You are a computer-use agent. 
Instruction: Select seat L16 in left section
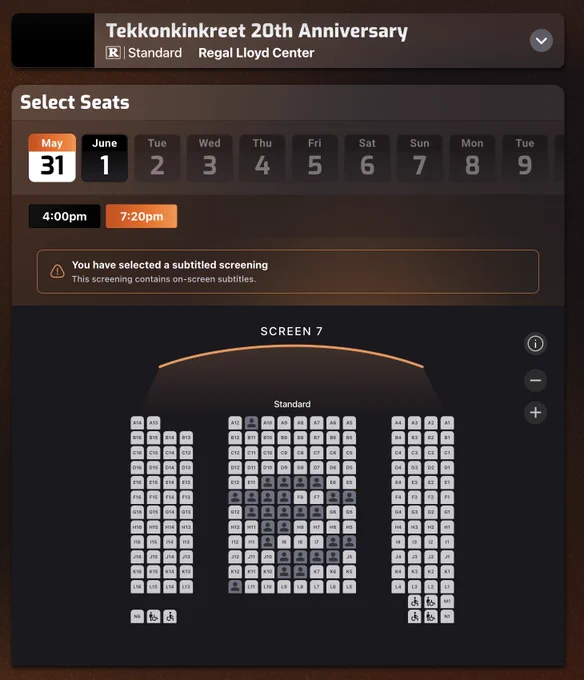click(x=137, y=587)
